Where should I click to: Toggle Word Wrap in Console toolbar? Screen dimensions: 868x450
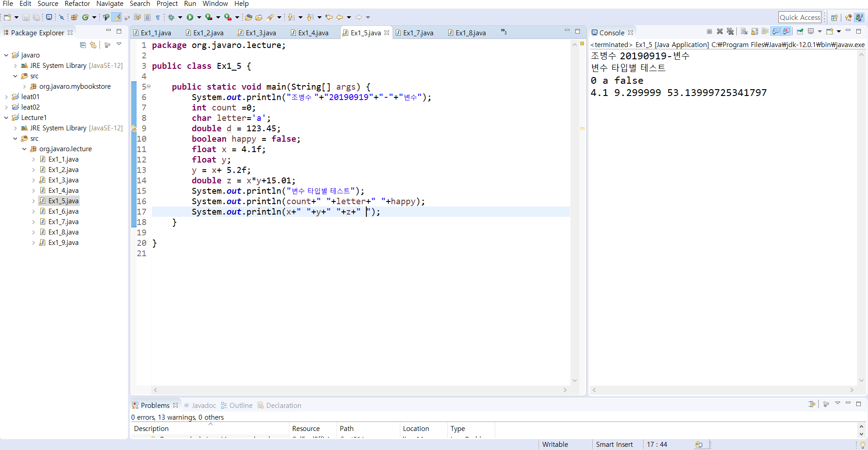click(x=765, y=31)
